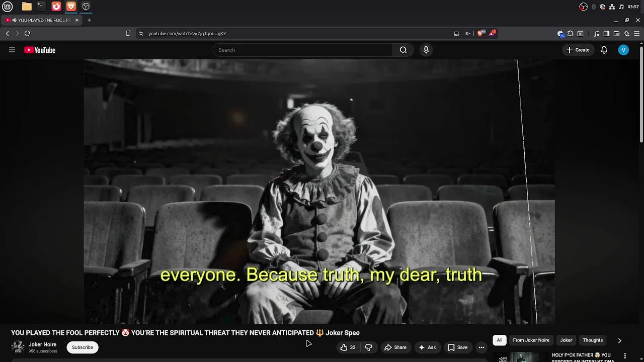Launch the file manager folder icon

pyautogui.click(x=27, y=7)
